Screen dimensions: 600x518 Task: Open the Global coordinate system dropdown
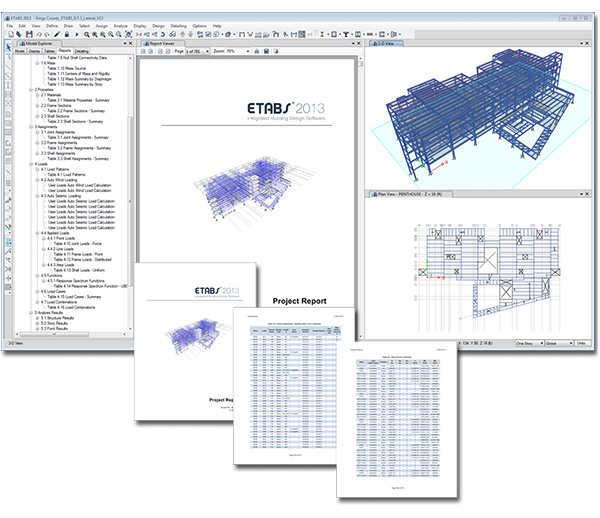click(x=559, y=343)
